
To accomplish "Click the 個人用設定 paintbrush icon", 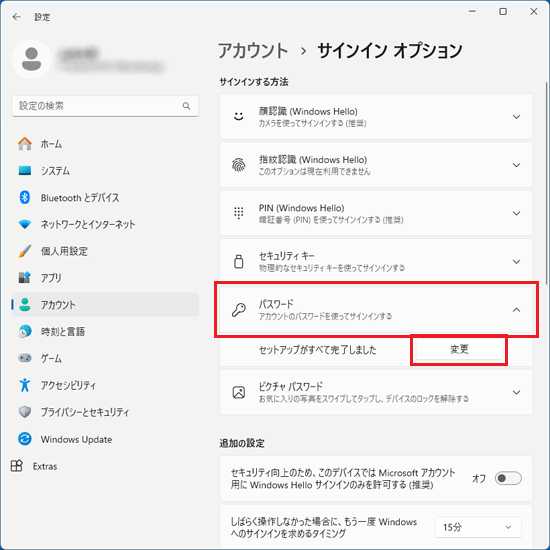I will 25,251.
